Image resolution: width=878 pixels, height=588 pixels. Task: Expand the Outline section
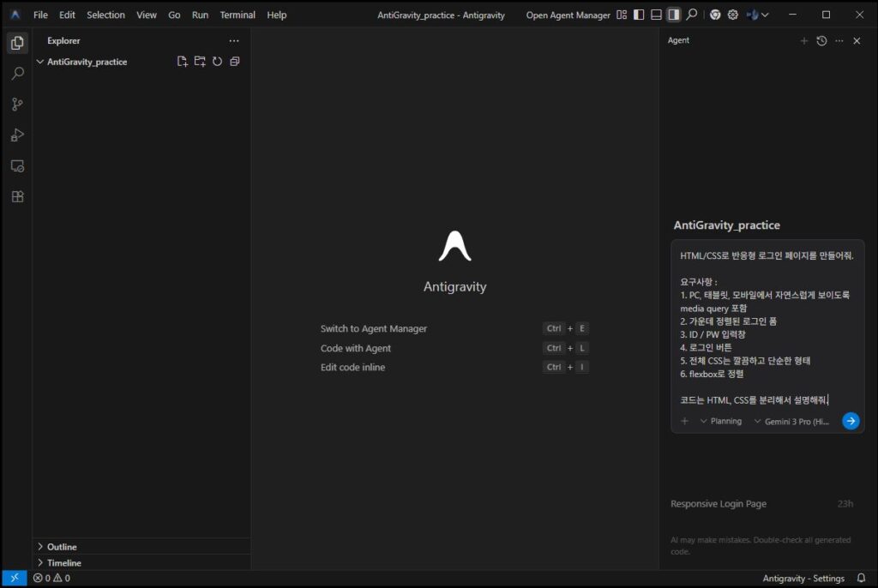(x=62, y=547)
